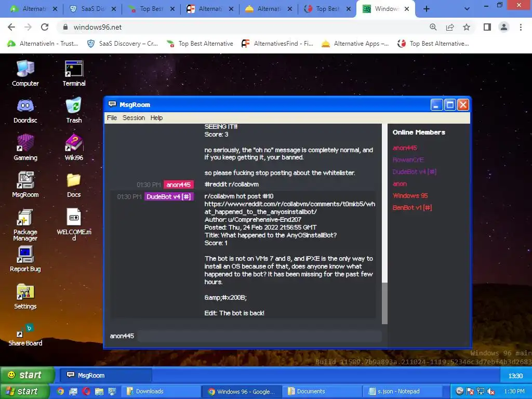Select Windows 95 in Online Members list

point(410,196)
